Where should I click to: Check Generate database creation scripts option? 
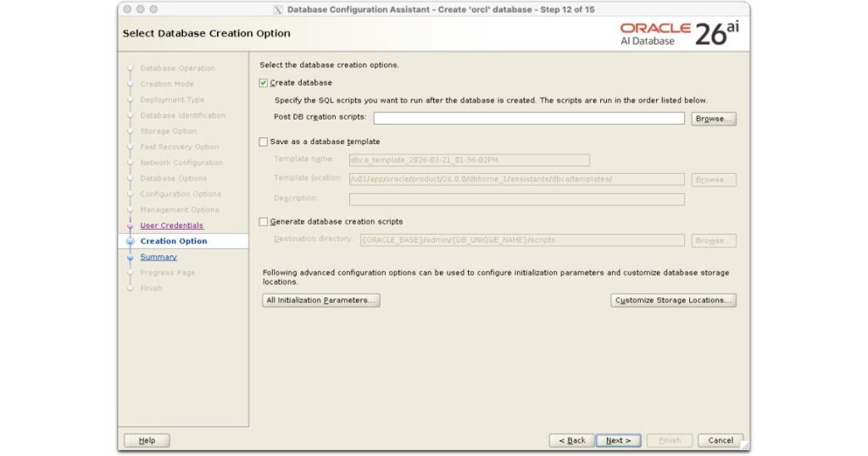tap(264, 221)
